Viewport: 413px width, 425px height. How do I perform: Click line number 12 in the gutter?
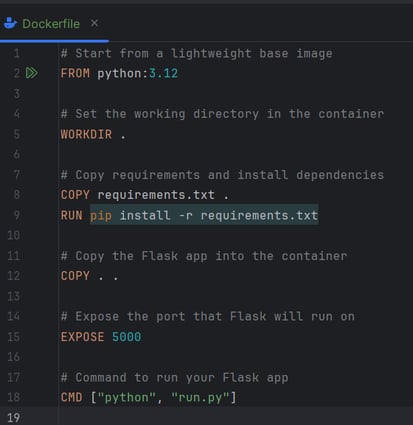[x=14, y=276]
